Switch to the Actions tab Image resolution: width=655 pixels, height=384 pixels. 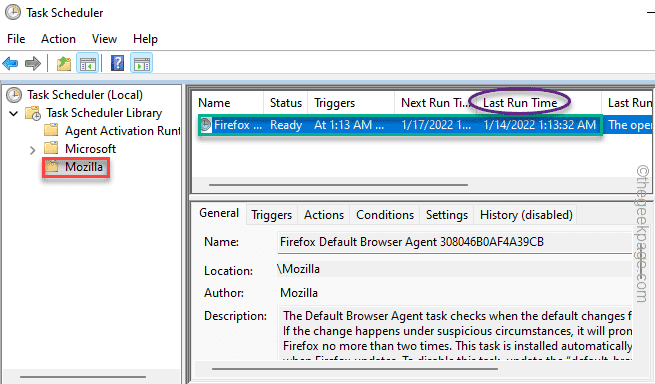pyautogui.click(x=324, y=215)
